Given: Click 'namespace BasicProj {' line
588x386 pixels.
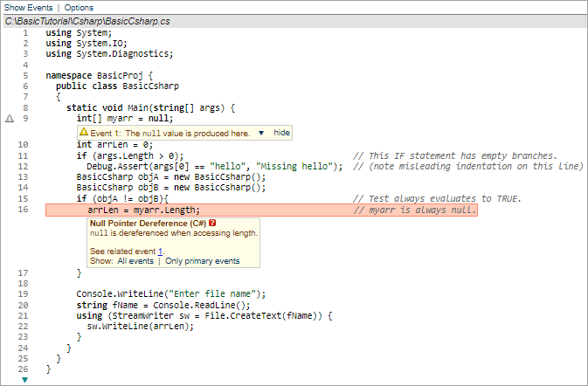Looking at the screenshot, I should (100, 76).
